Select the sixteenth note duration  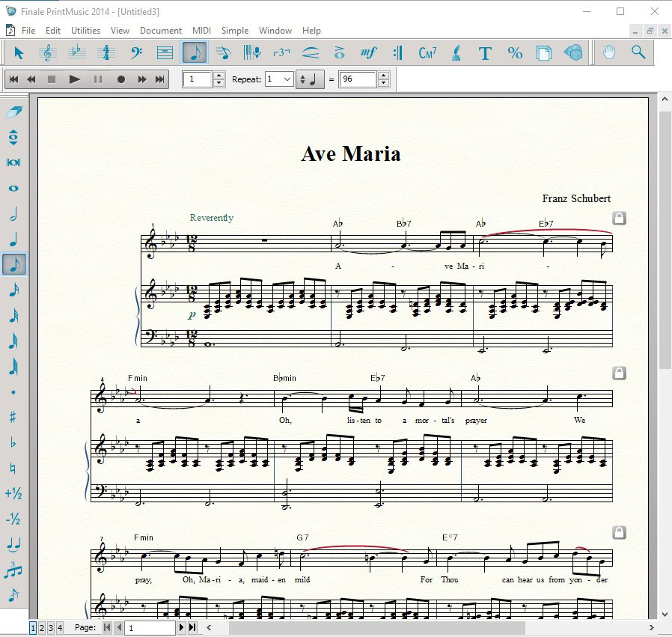point(14,290)
